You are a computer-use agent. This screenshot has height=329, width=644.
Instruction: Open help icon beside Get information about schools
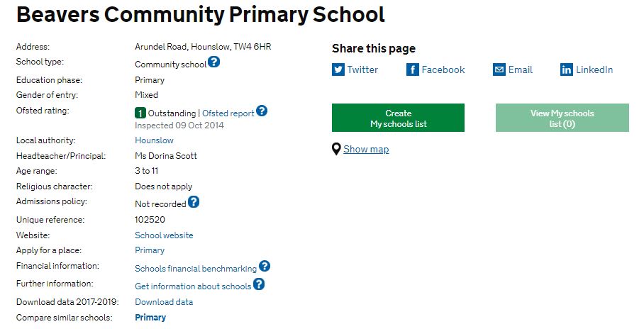pyautogui.click(x=259, y=284)
